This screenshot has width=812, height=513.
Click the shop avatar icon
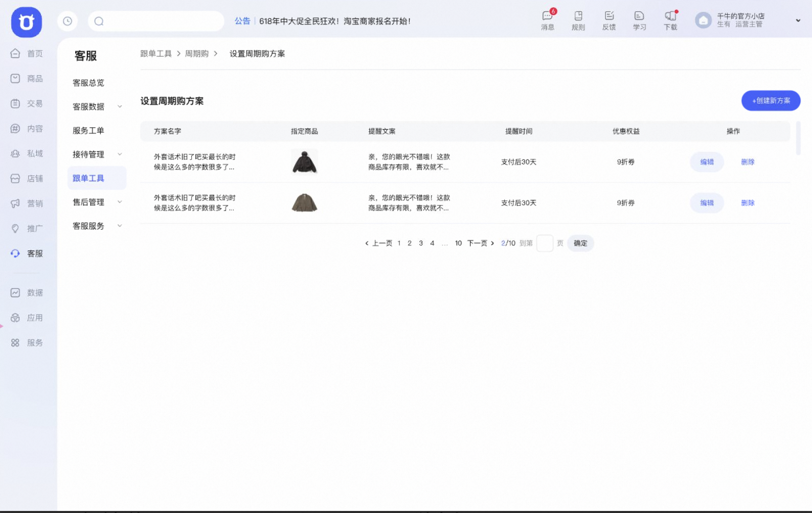[x=704, y=20]
